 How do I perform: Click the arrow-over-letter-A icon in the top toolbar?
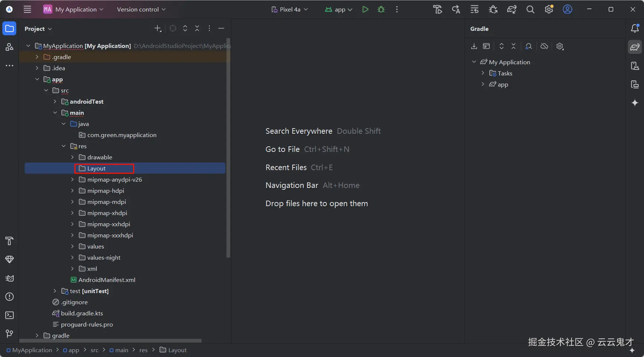(456, 9)
